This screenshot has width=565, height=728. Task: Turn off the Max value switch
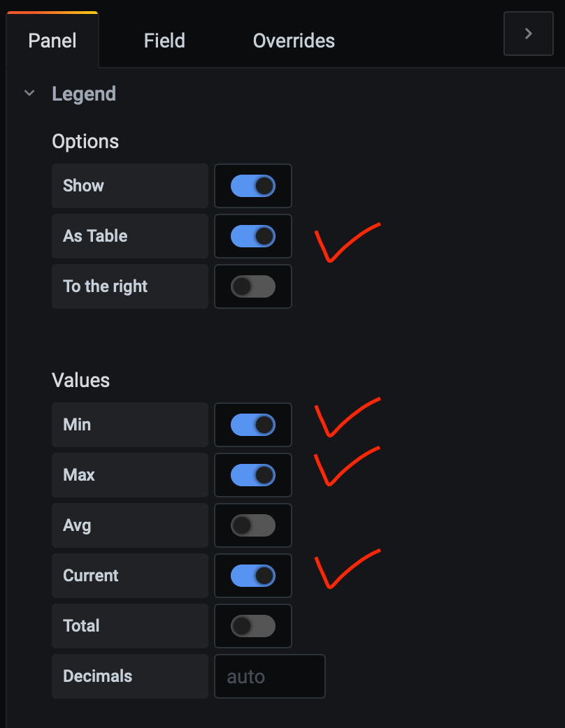tap(253, 475)
